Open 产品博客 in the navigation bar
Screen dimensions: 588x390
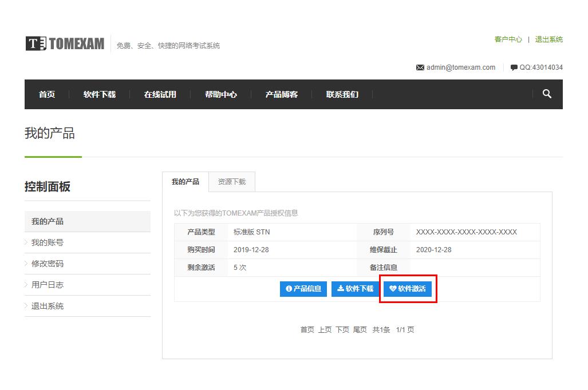[x=282, y=94]
